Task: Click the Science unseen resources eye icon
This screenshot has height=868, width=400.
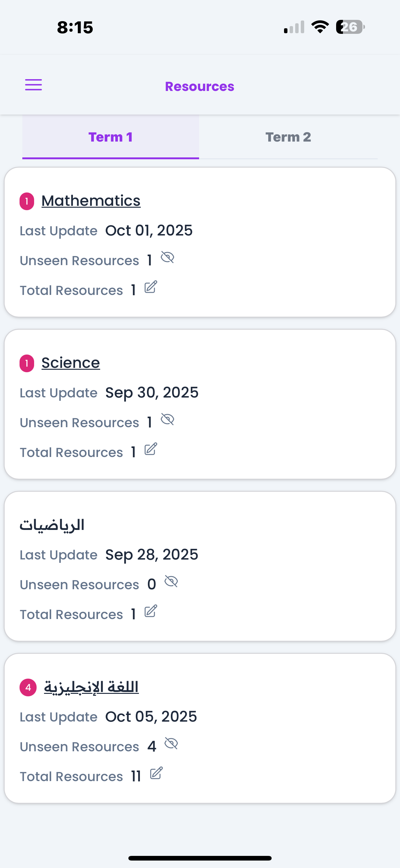Action: click(x=167, y=419)
